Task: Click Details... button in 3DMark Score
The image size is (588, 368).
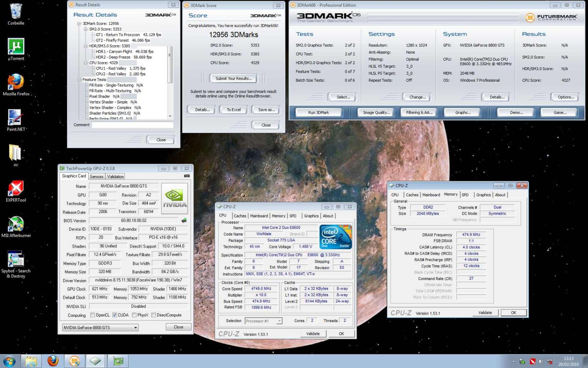Action: pos(202,110)
